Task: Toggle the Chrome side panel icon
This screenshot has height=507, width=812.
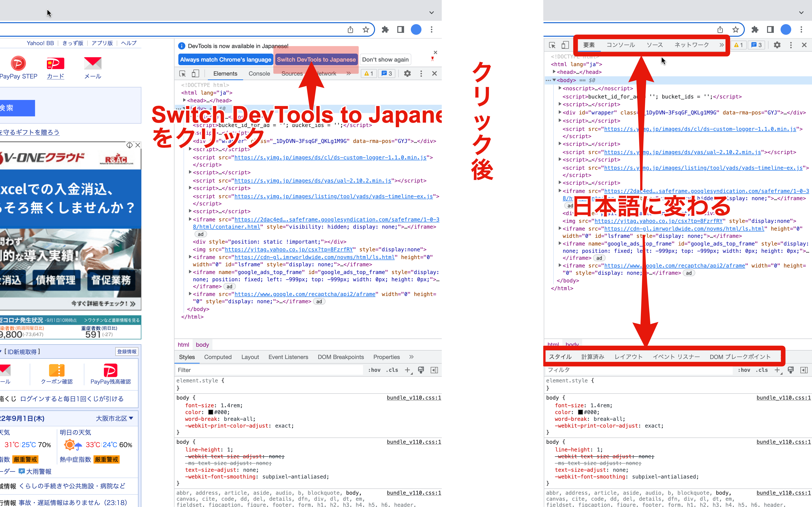Action: tap(400, 29)
